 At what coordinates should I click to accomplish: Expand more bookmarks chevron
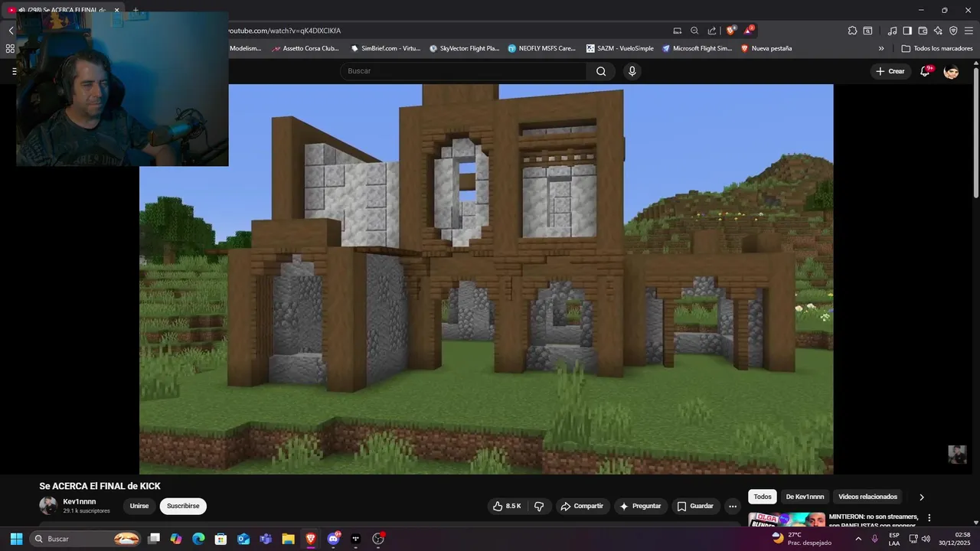(881, 48)
